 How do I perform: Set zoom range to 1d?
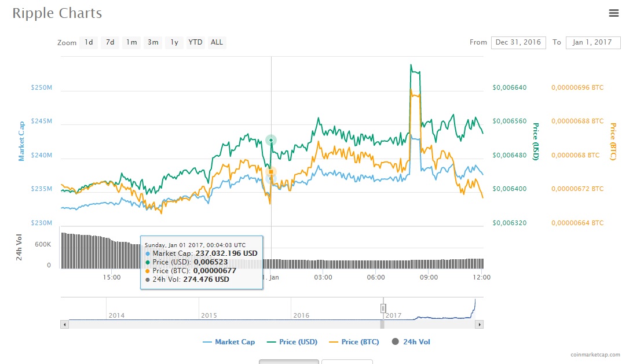click(89, 42)
